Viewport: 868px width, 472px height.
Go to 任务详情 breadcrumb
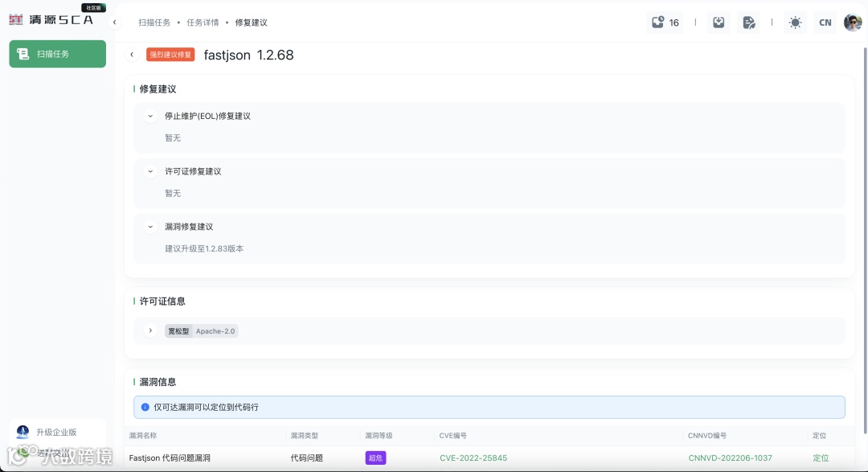pyautogui.click(x=203, y=23)
